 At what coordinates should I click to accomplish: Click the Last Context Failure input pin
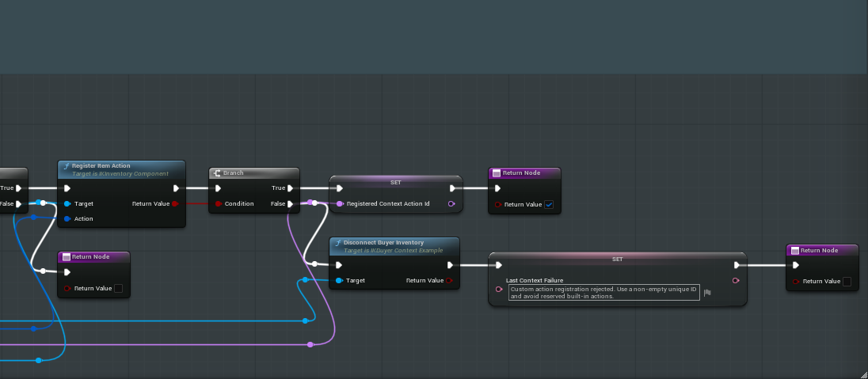(499, 290)
